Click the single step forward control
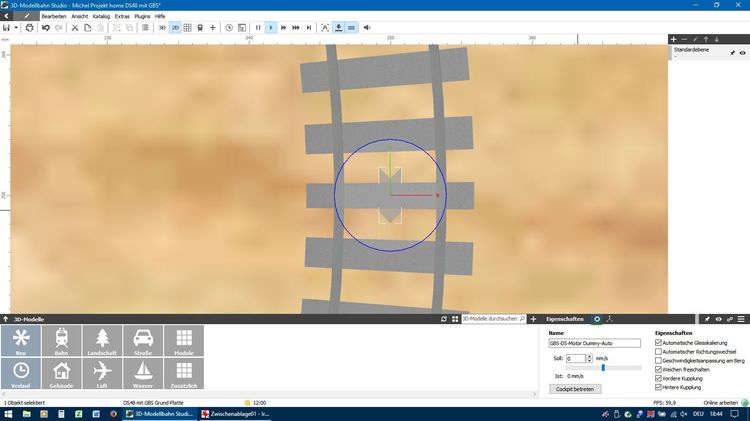Screen dimensions: 750x421 (x=309, y=28)
